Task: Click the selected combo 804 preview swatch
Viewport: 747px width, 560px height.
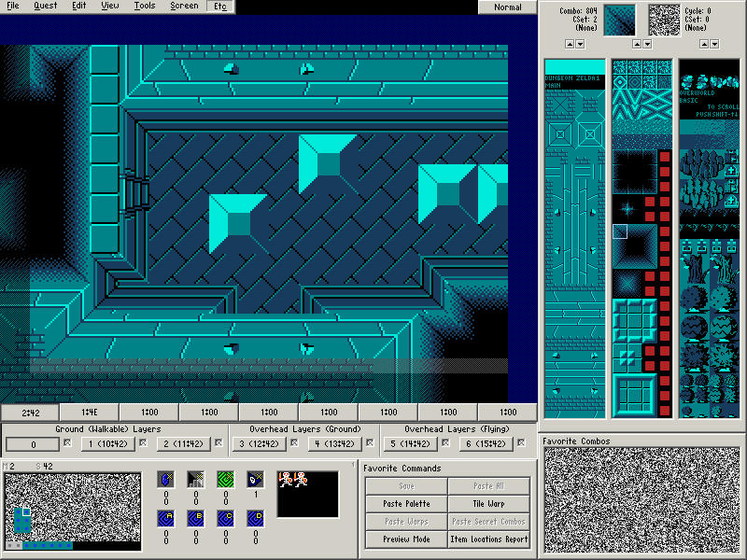Action: click(x=619, y=21)
